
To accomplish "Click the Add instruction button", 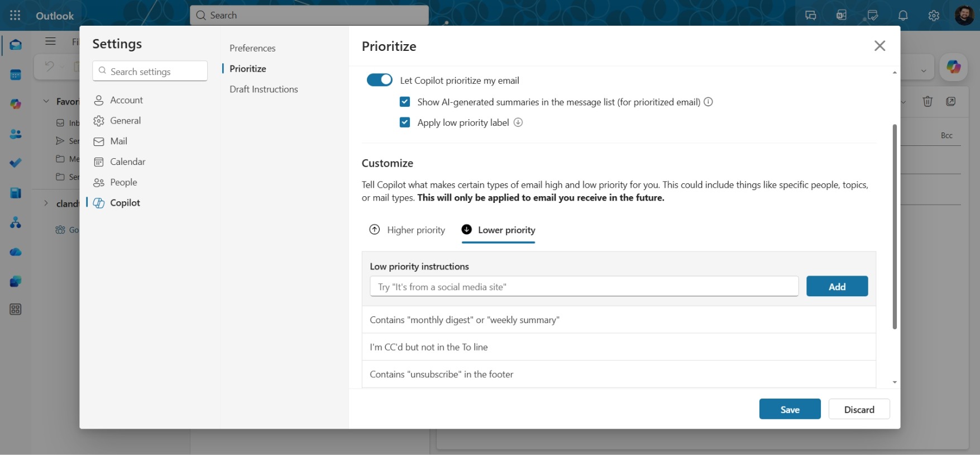I will point(837,286).
